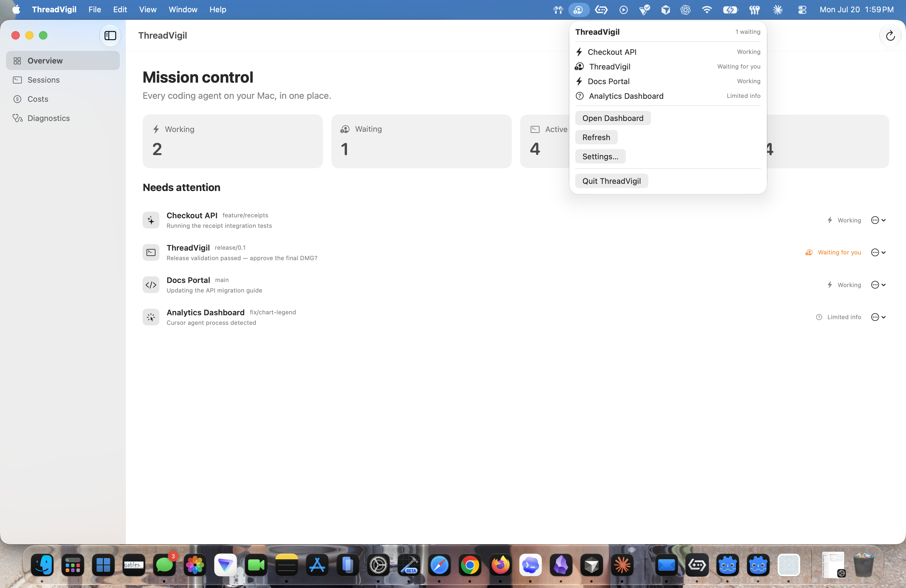Click the ThreadVigil menu bar status icon

point(579,10)
